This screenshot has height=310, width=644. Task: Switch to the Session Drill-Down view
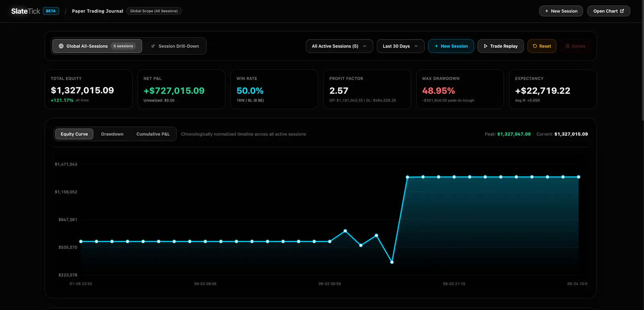click(175, 46)
